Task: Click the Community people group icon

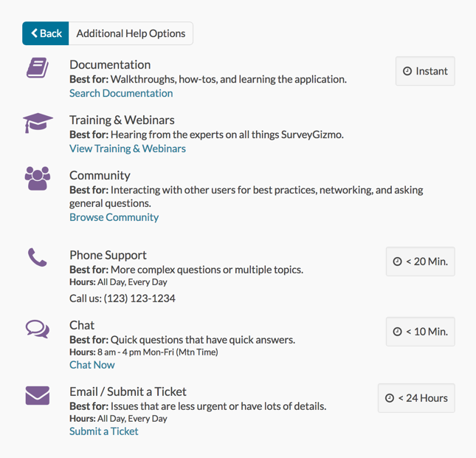Action: point(38,178)
